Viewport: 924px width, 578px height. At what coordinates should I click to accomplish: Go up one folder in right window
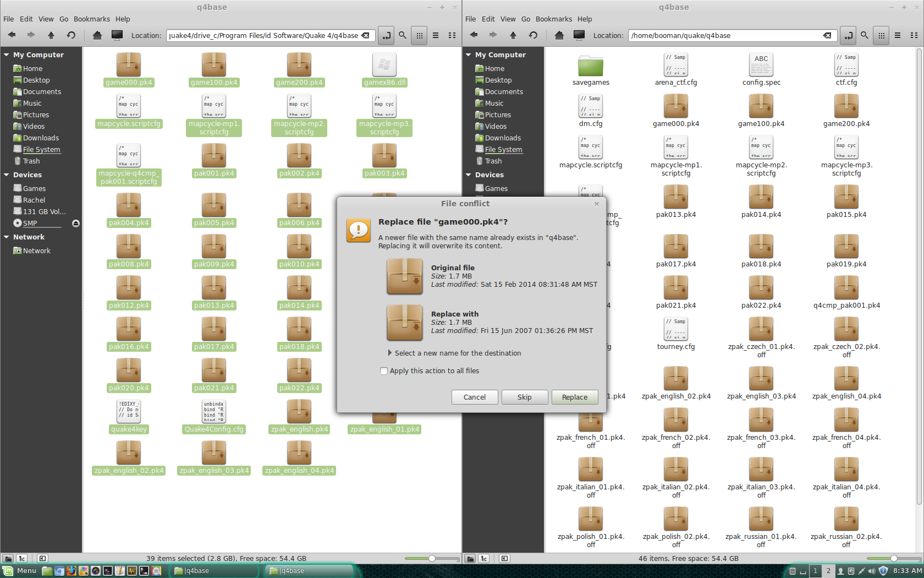513,35
